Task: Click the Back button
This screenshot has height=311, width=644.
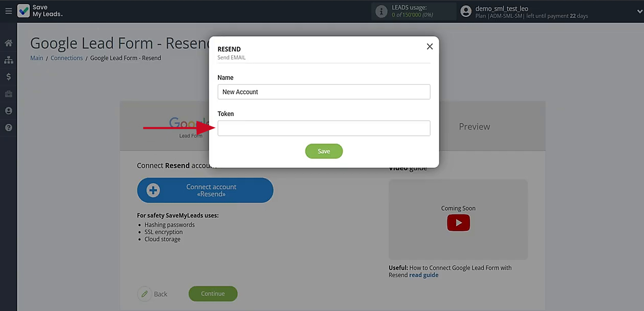Action: tap(152, 294)
